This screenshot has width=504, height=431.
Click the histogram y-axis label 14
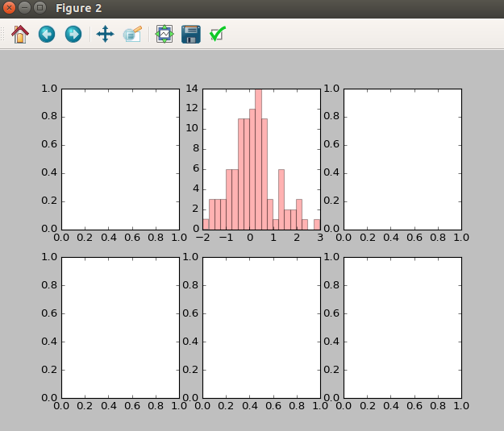click(192, 89)
